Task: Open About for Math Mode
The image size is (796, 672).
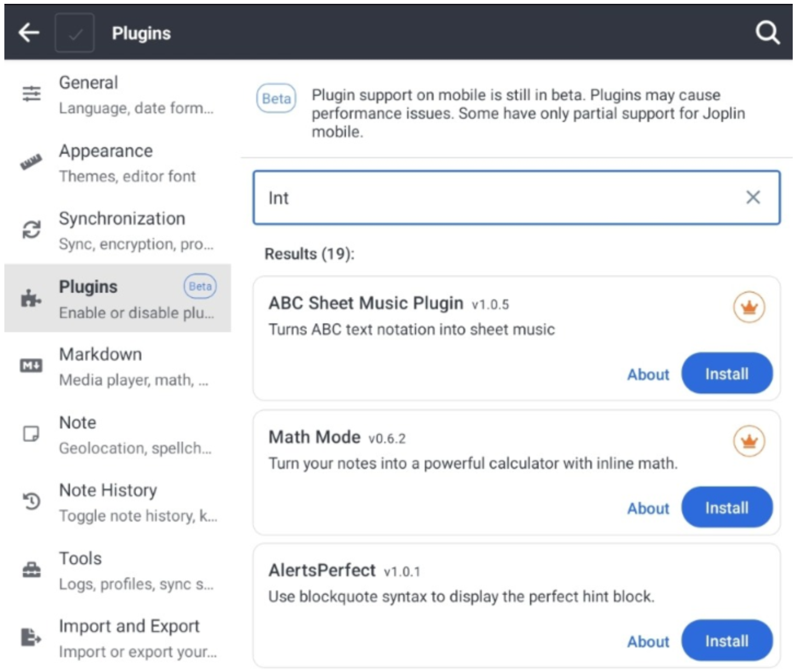Action: [x=648, y=508]
